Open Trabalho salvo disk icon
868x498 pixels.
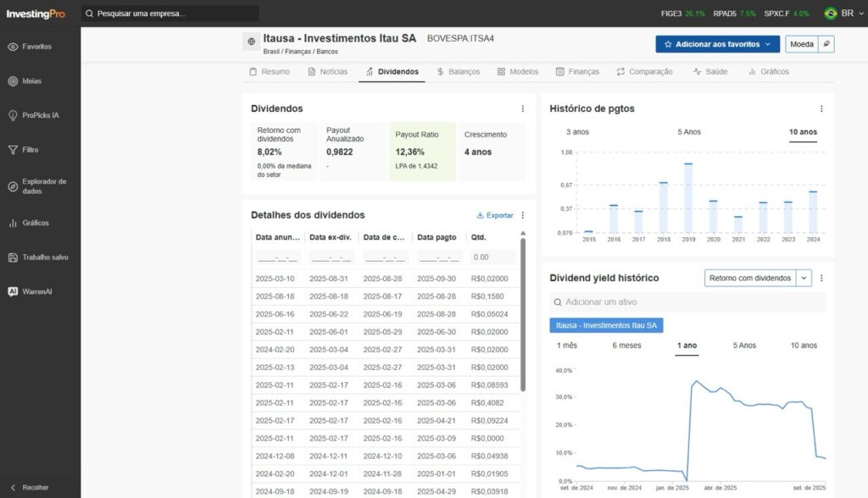(13, 257)
